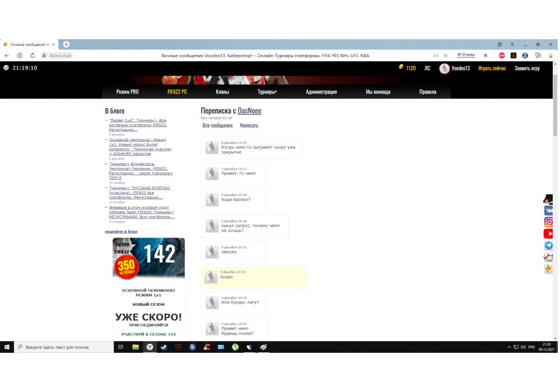
Task: Open the YouTube social sidebar icon
Action: point(548,234)
